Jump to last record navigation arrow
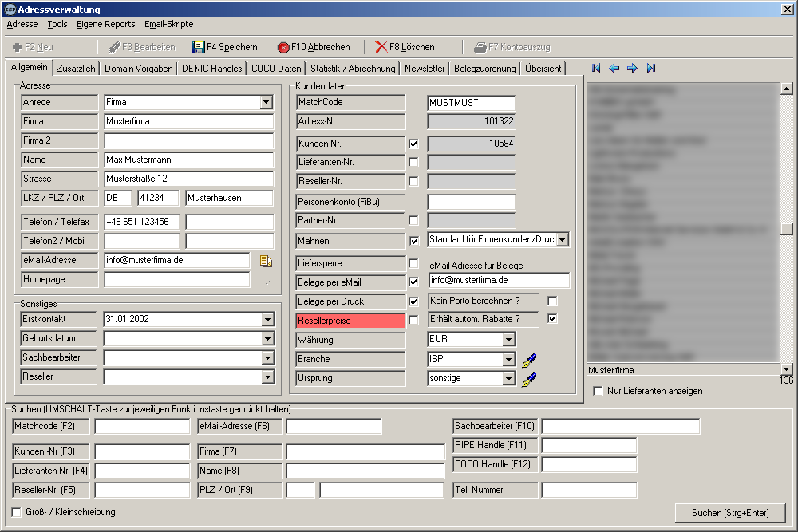 [x=651, y=69]
